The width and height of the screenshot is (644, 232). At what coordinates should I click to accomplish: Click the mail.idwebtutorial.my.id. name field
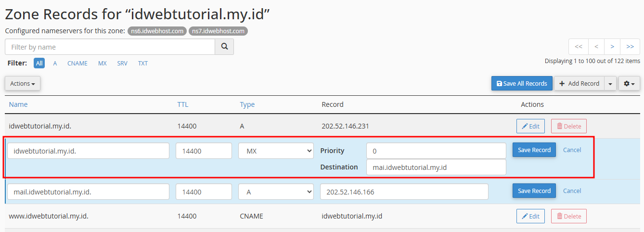tap(89, 192)
